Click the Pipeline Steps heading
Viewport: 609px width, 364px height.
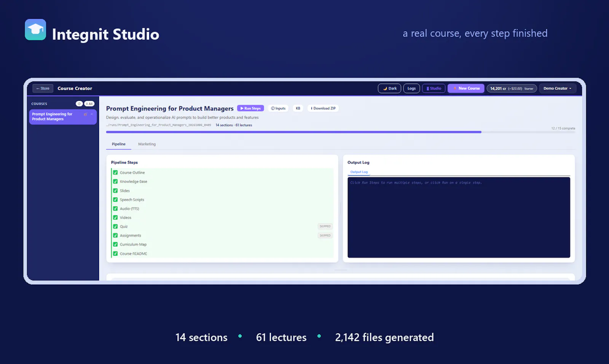[x=124, y=162]
